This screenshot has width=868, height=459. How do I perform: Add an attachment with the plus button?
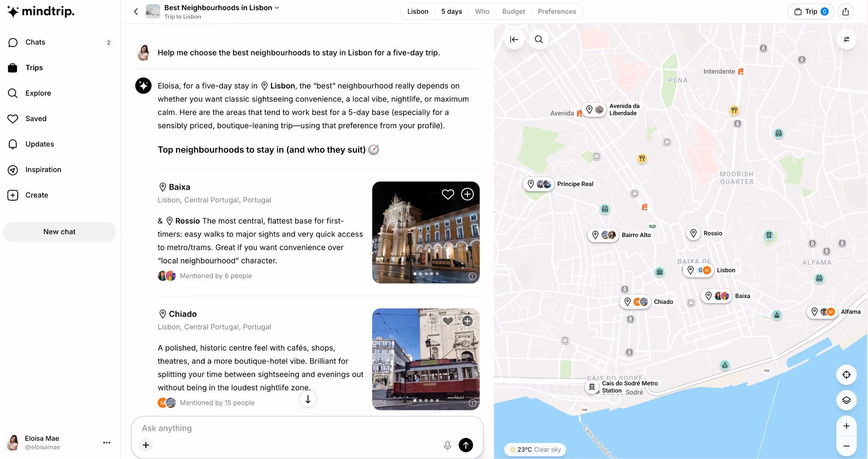pyautogui.click(x=146, y=445)
